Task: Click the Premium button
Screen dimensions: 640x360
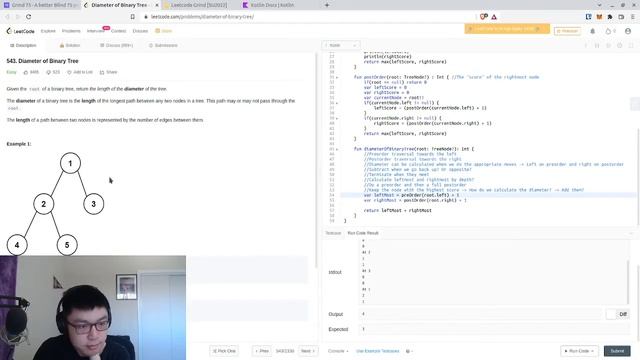Action: [x=567, y=31]
